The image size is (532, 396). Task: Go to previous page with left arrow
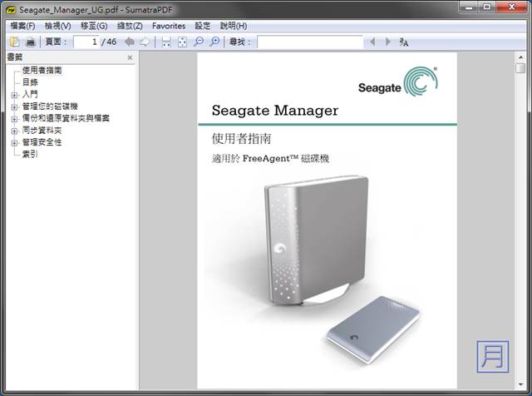pyautogui.click(x=130, y=42)
